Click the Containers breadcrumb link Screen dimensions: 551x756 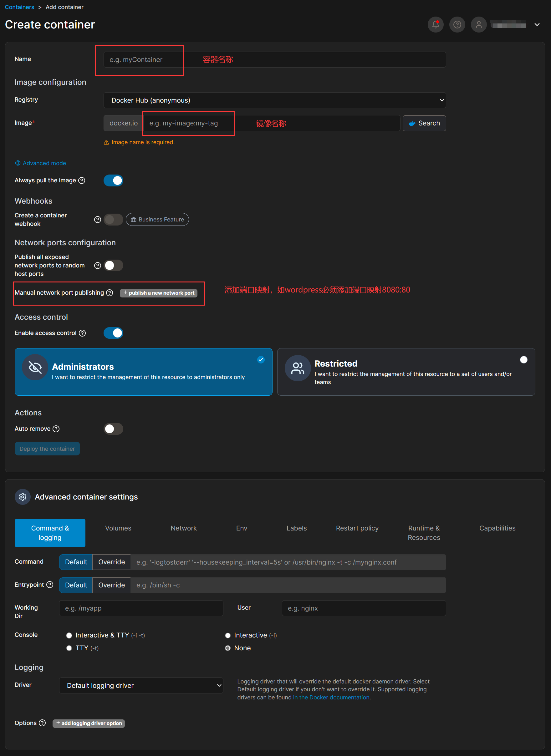pos(19,7)
